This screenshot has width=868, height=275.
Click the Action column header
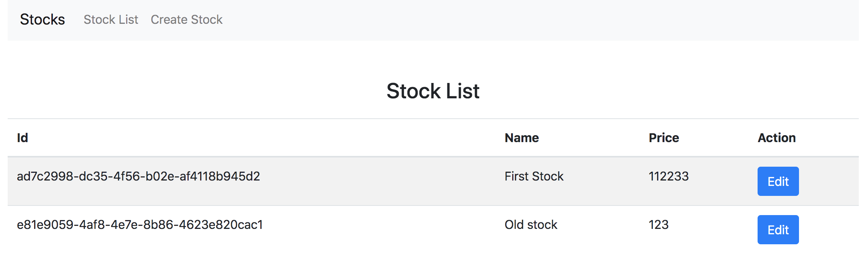tap(776, 138)
